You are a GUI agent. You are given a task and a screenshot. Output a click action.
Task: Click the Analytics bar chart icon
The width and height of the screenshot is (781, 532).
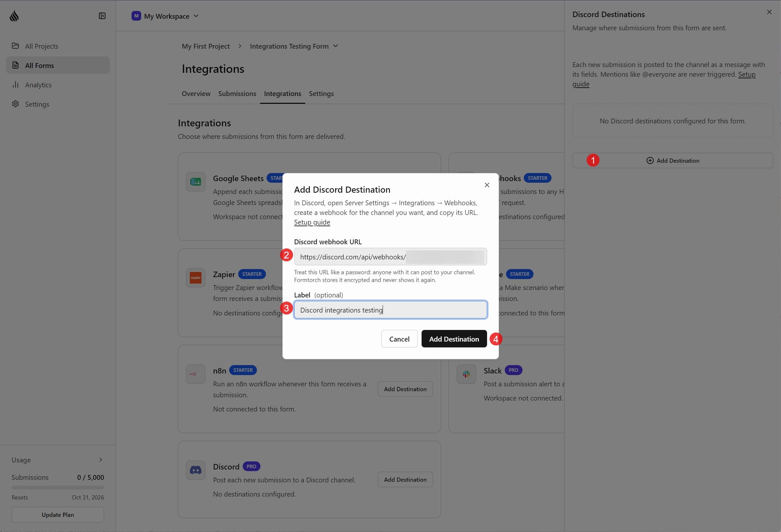click(15, 85)
